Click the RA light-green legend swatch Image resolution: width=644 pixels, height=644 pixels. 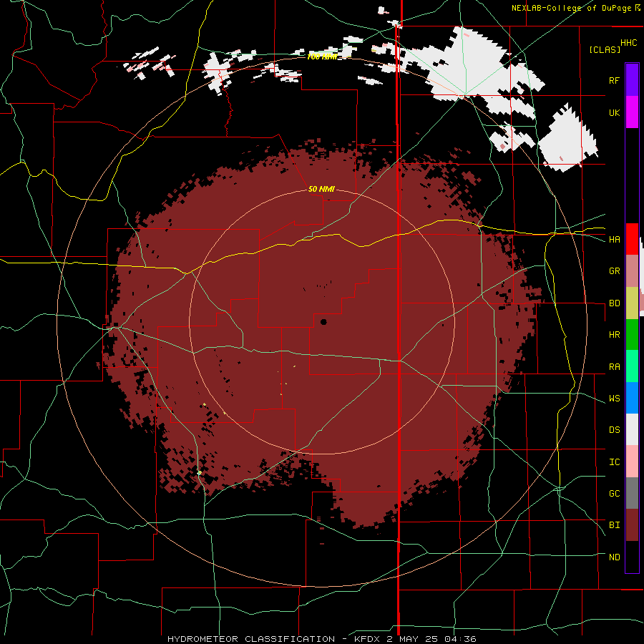[x=632, y=366]
